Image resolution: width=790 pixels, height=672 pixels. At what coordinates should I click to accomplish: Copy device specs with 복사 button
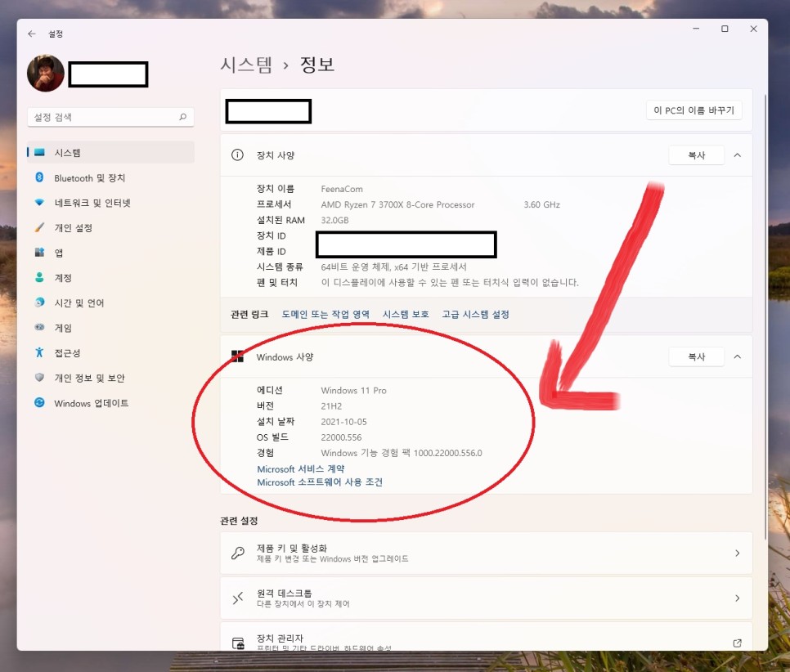(696, 155)
